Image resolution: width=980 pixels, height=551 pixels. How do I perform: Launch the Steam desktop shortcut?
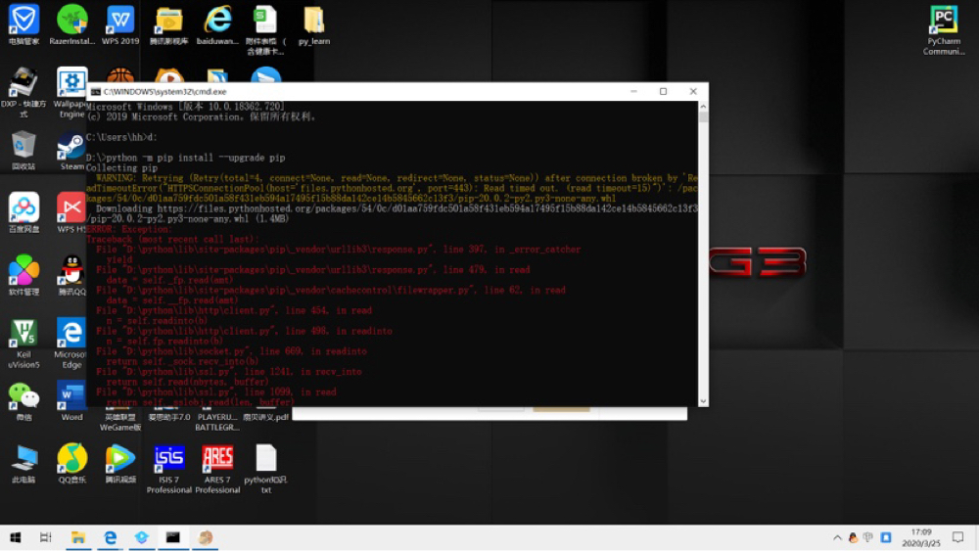(71, 152)
